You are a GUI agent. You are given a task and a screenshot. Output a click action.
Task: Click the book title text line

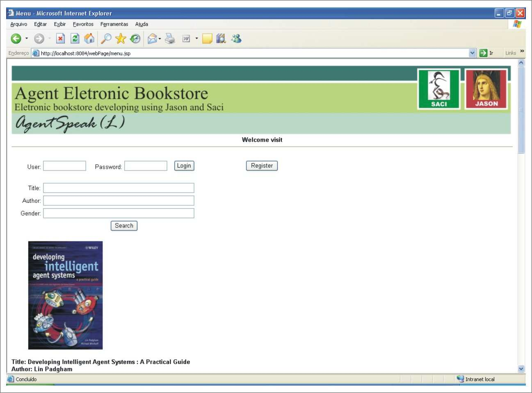pyautogui.click(x=101, y=362)
